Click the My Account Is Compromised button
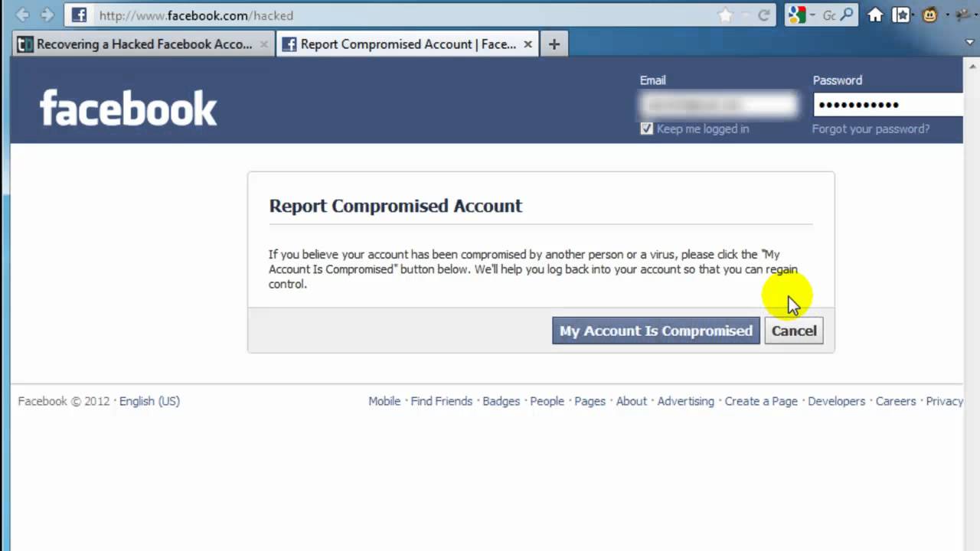980x551 pixels. click(x=656, y=331)
